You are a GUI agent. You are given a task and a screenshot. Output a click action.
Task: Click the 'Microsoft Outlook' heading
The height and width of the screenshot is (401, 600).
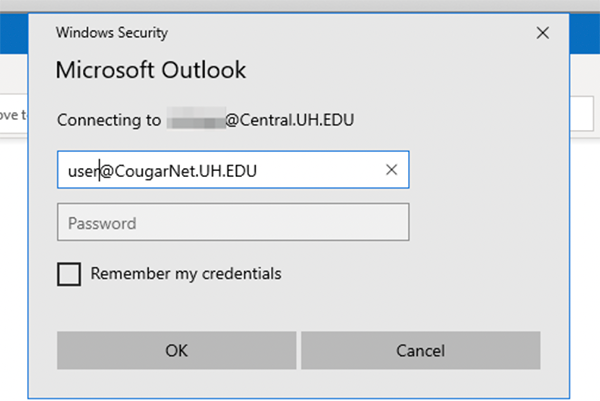coord(151,71)
